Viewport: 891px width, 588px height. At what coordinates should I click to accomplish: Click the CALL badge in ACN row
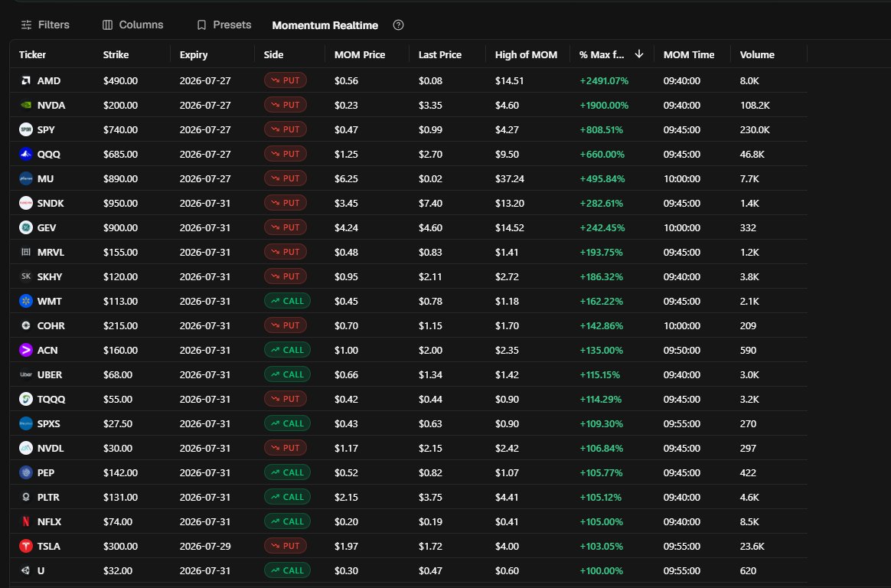[x=287, y=350]
